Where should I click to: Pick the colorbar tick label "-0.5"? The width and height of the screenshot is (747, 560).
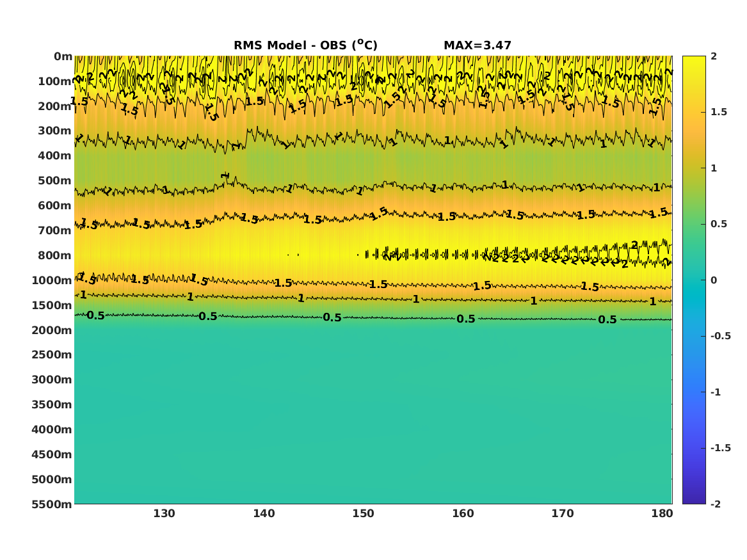coord(720,336)
